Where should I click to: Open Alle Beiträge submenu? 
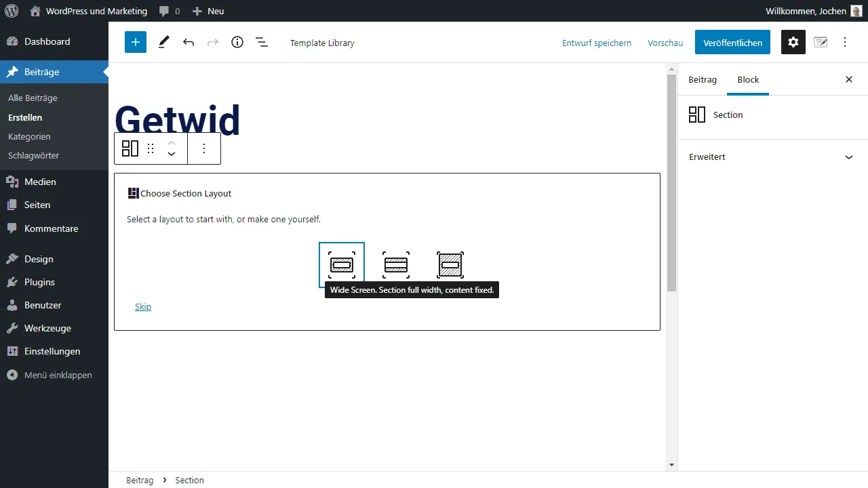(x=33, y=98)
